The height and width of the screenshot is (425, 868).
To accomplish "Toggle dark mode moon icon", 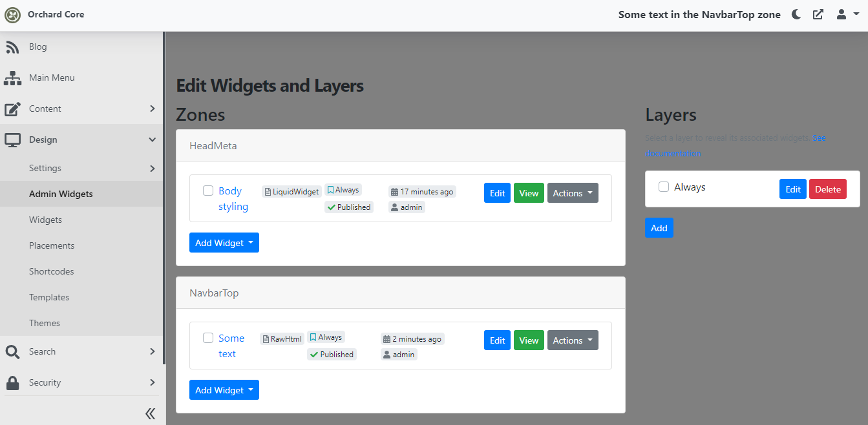I will [796, 14].
